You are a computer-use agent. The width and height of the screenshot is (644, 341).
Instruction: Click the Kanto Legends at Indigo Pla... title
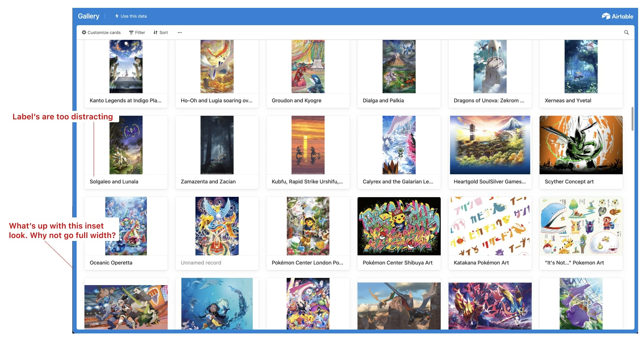[125, 100]
